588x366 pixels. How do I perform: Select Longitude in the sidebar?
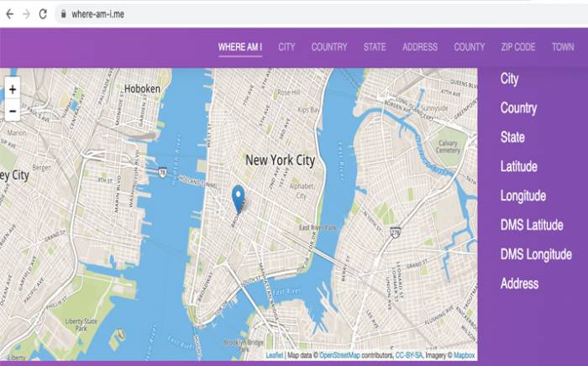[523, 196]
